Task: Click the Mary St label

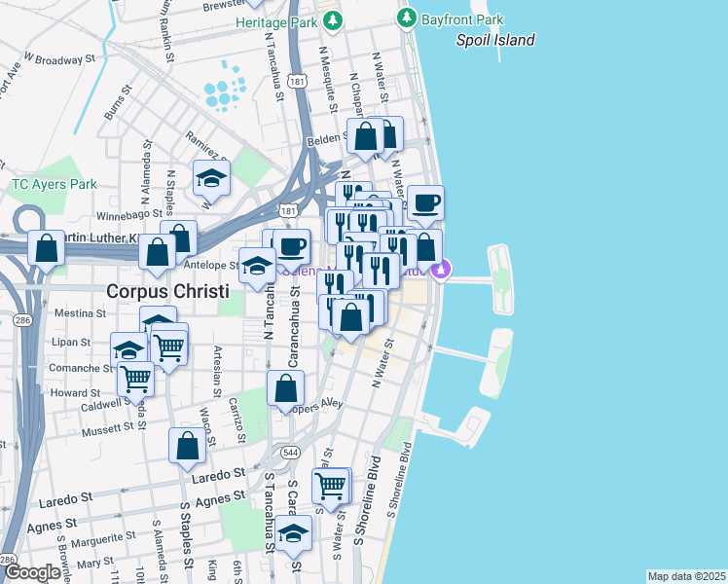Action: (95, 564)
